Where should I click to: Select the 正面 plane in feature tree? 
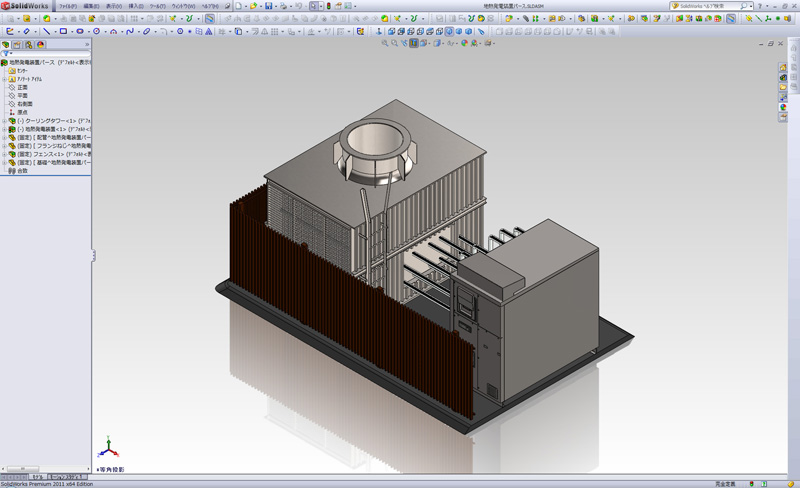[22, 87]
